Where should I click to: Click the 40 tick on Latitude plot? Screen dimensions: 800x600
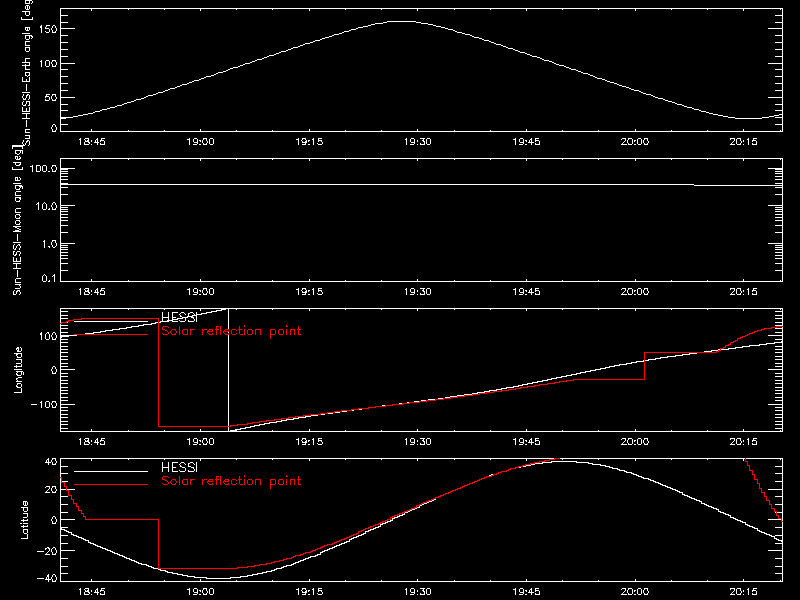point(51,462)
